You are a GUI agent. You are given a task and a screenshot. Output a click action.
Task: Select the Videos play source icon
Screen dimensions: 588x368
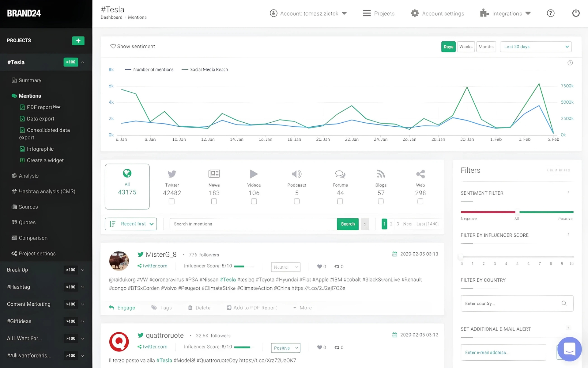254,174
